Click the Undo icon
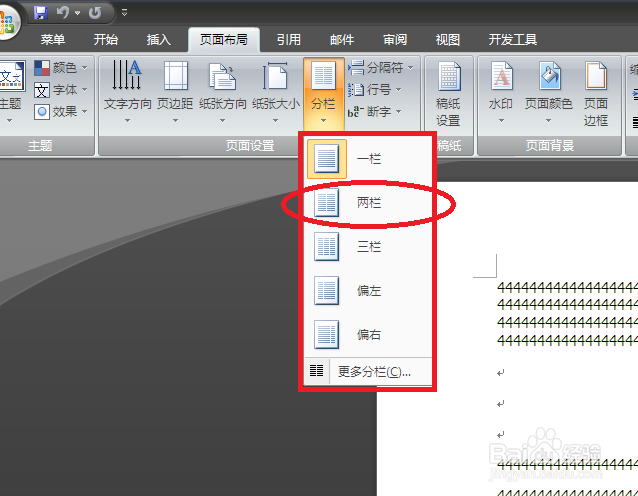The width and height of the screenshot is (638, 496). point(63,13)
